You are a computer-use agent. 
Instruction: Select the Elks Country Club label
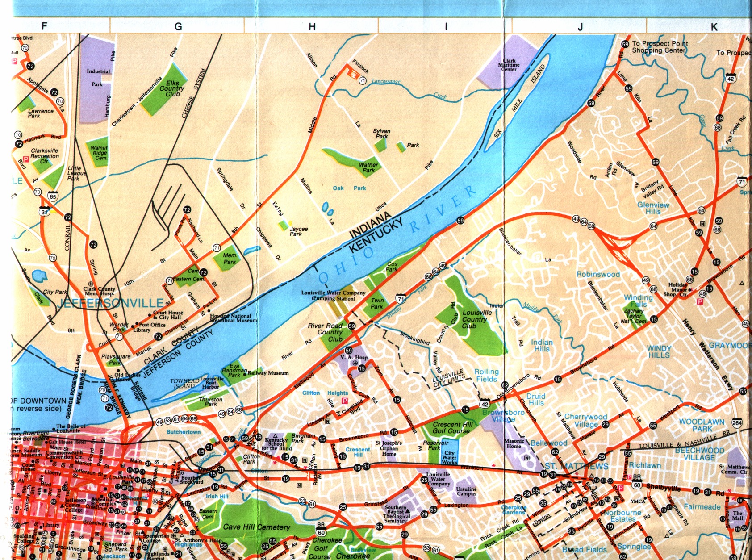point(172,88)
